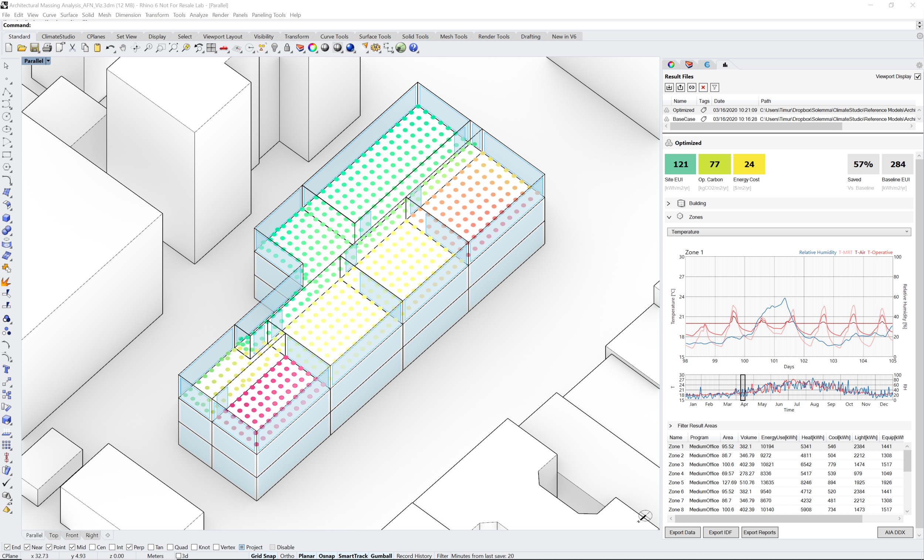This screenshot has width=924, height=560.
Task: Open the Paneling Tools menu
Action: 268,15
